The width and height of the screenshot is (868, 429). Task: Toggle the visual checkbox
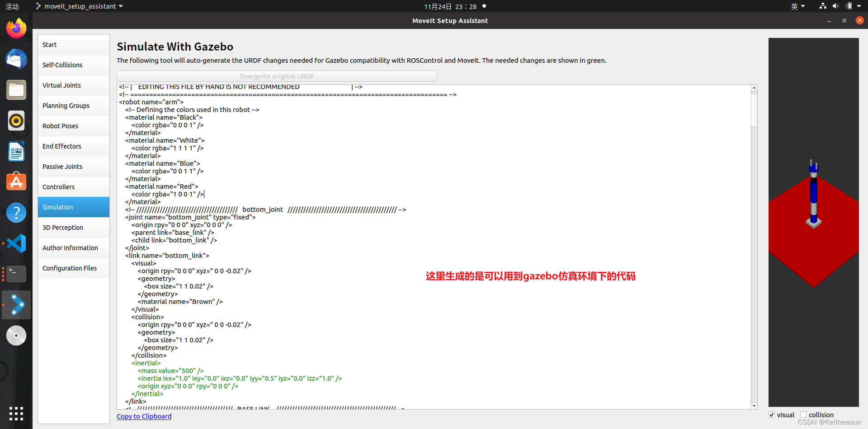(772, 415)
